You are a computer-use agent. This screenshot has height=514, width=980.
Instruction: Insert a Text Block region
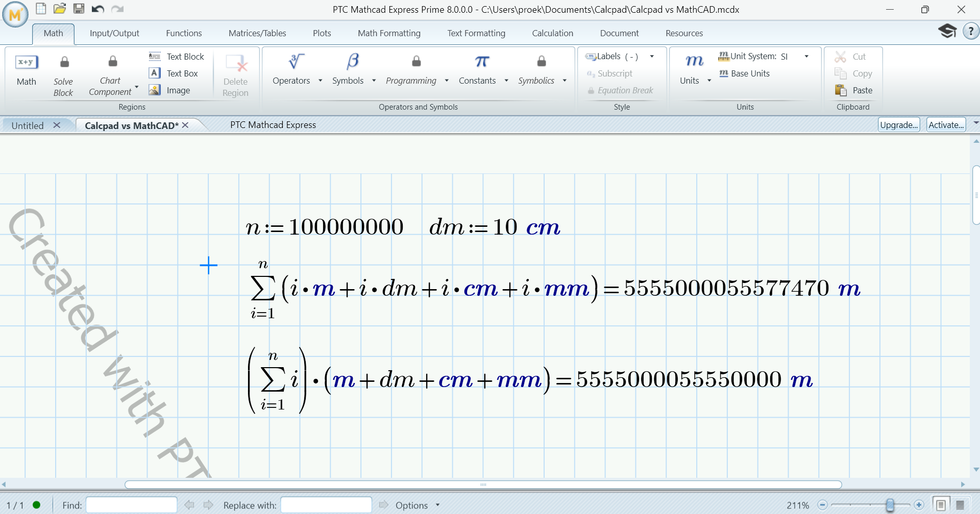pos(177,56)
